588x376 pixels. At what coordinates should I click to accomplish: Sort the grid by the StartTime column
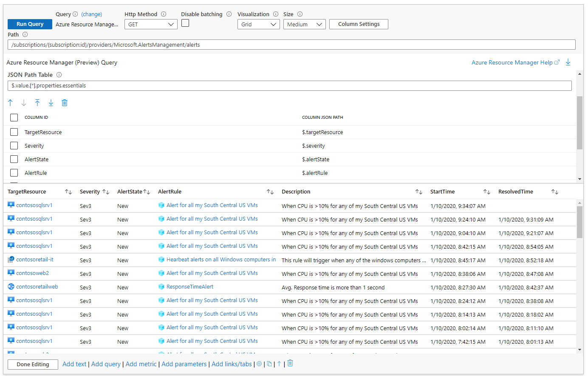coord(486,192)
